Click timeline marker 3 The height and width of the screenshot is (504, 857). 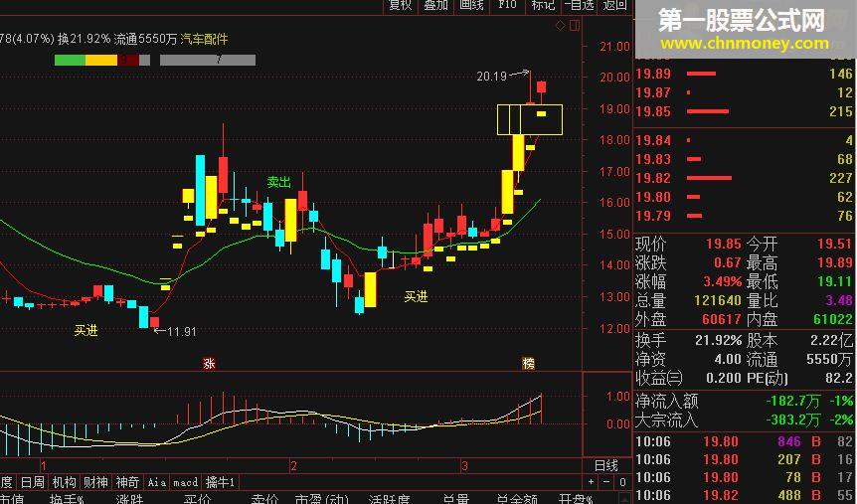[x=464, y=466]
